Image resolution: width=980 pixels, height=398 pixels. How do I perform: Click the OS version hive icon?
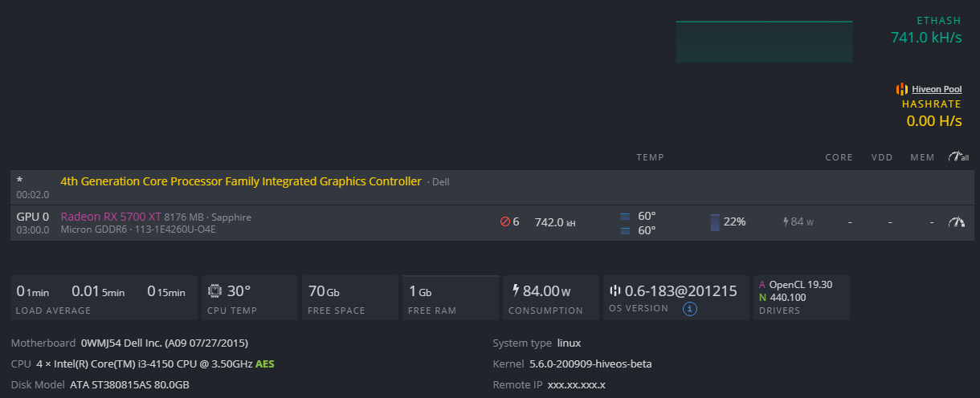pyautogui.click(x=615, y=291)
